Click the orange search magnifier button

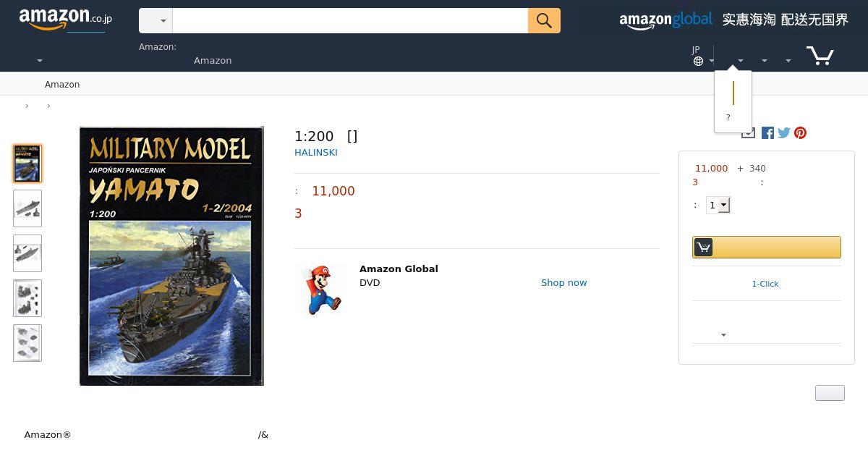tap(544, 21)
